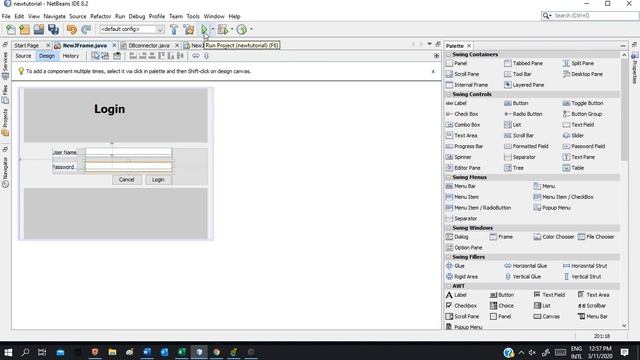The width and height of the screenshot is (640, 360).
Task: Select the Radio Button component in palette
Action: pyautogui.click(x=524, y=114)
